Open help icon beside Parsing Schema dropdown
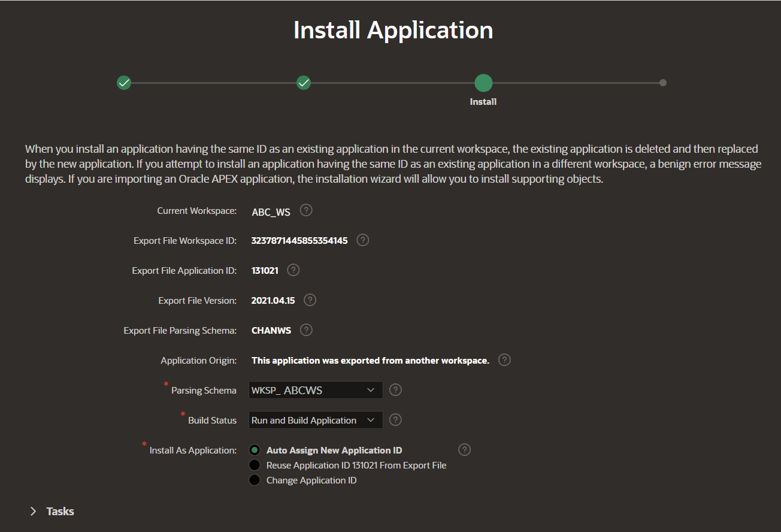Viewport: 781px width, 532px height. tap(395, 390)
